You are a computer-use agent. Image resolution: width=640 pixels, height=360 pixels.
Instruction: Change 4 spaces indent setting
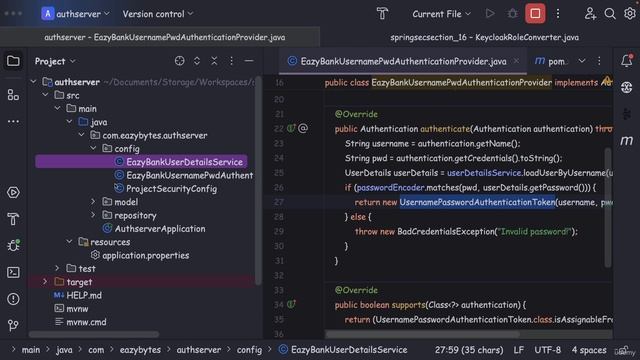589,350
